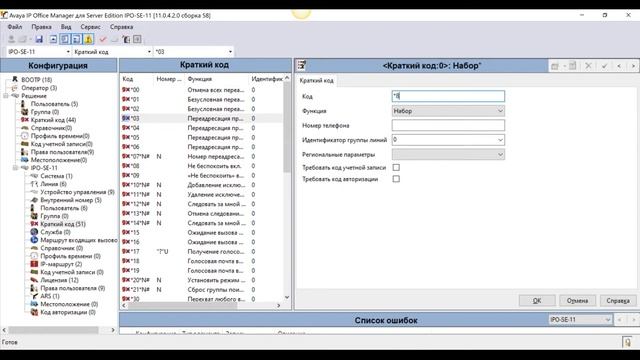
Task: Open the Вид menu
Action: tap(66, 27)
